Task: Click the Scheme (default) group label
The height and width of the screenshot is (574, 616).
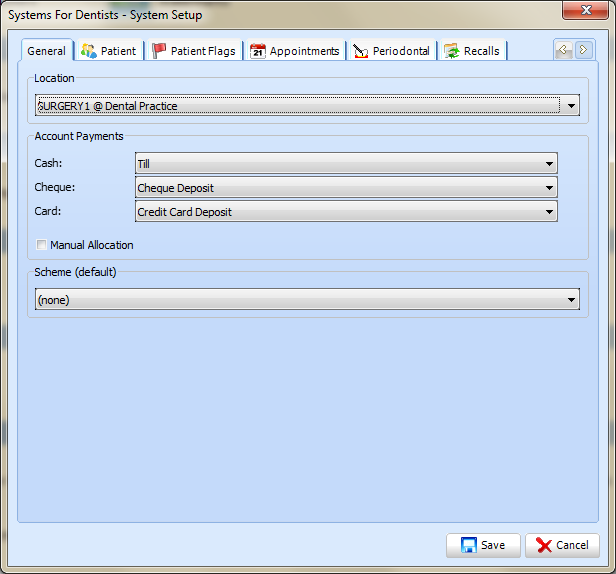Action: [x=75, y=272]
